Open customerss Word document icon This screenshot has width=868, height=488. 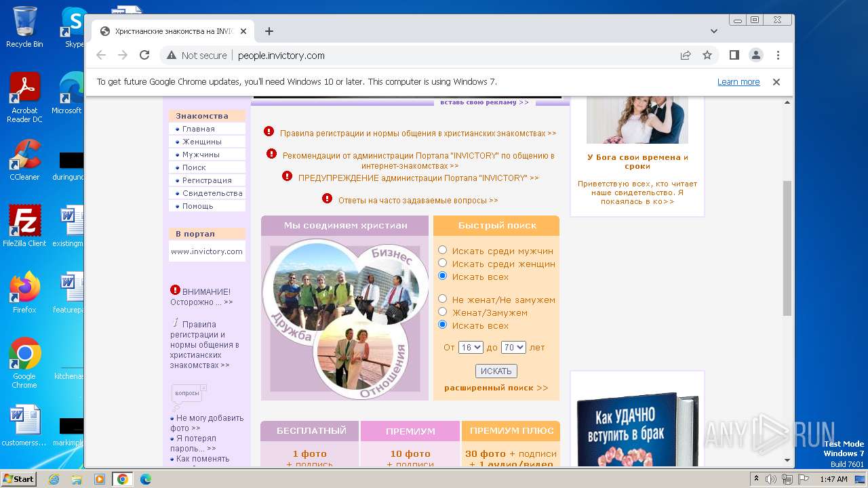click(x=24, y=426)
